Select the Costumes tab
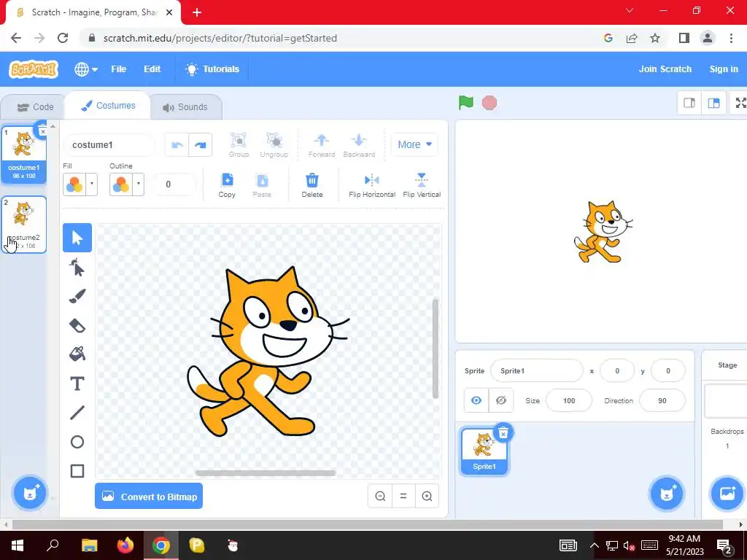Image resolution: width=747 pixels, height=560 pixels. [x=108, y=106]
